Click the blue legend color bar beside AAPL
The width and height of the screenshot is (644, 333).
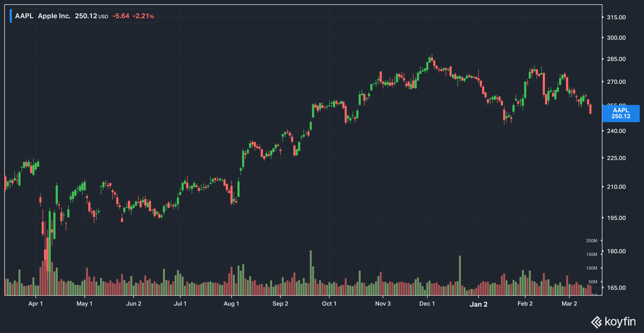11,16
